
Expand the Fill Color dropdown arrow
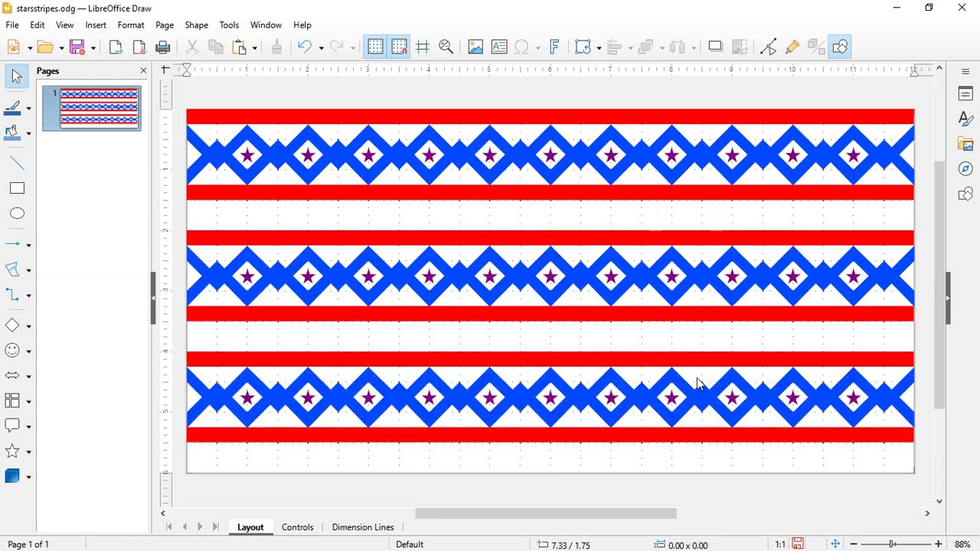[x=28, y=133]
